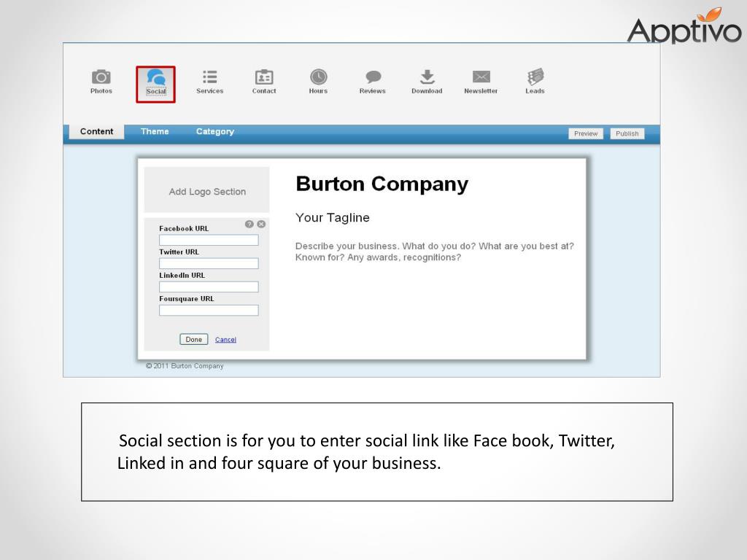Viewport: 747px width, 560px height.
Task: Open the Reviews speech bubble icon
Action: pos(373,77)
